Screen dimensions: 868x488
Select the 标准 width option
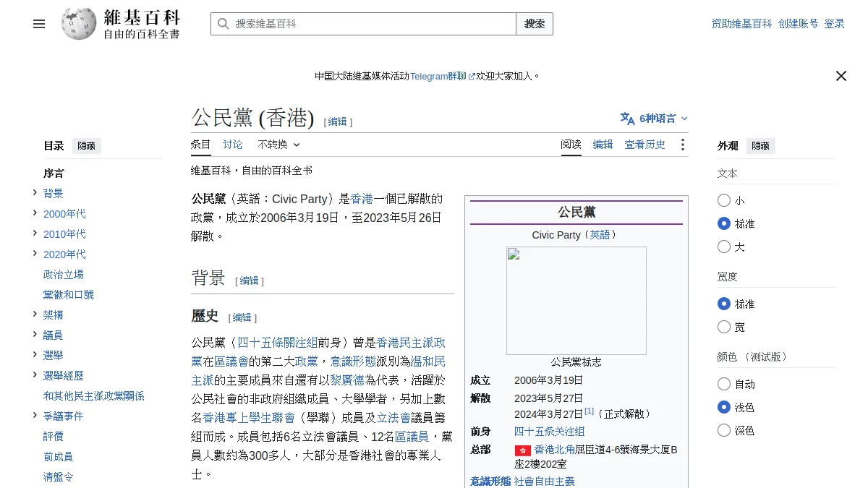[724, 304]
